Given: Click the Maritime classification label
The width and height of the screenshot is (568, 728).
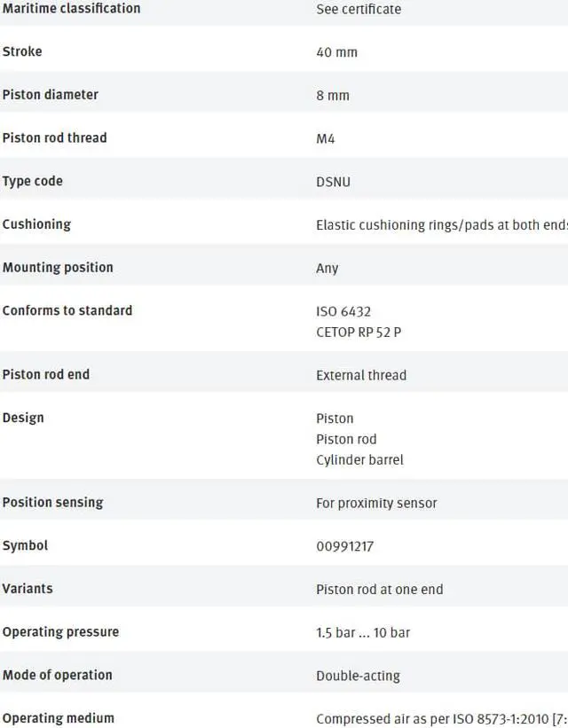Looking at the screenshot, I should pyautogui.click(x=71, y=8).
